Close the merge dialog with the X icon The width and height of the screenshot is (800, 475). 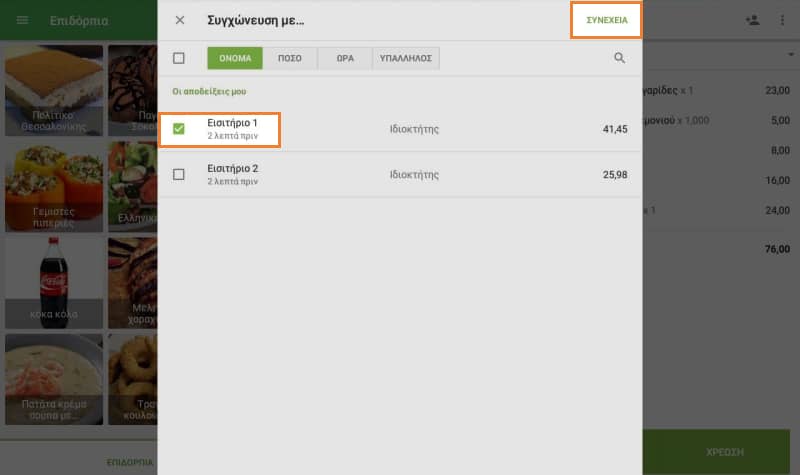pyautogui.click(x=180, y=20)
